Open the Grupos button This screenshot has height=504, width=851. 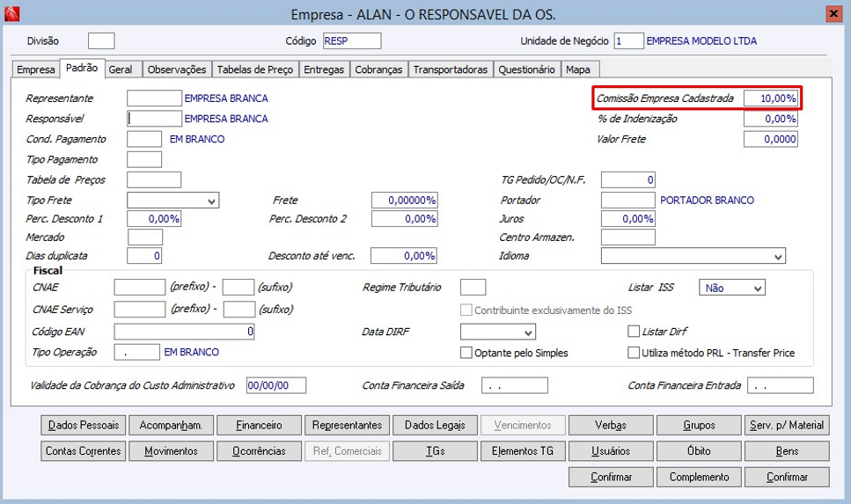tap(699, 426)
